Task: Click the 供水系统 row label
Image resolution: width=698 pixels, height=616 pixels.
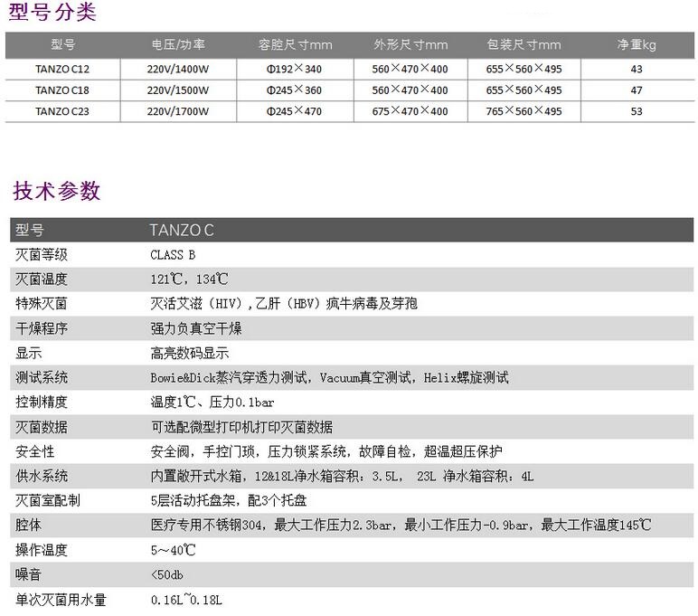Action: (x=42, y=476)
